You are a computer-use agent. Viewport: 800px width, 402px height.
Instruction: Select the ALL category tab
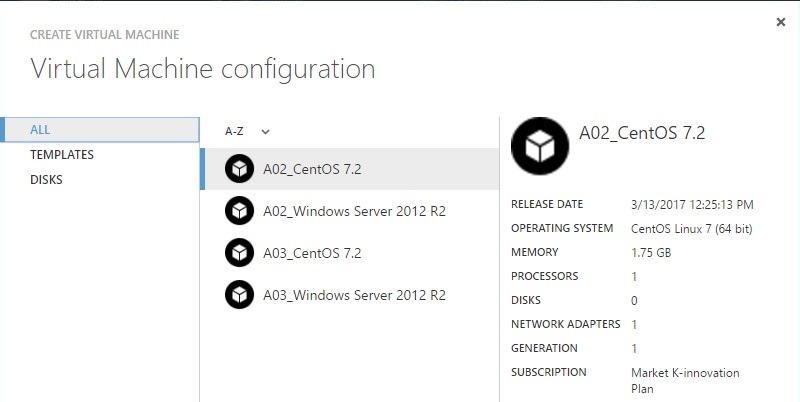point(41,130)
